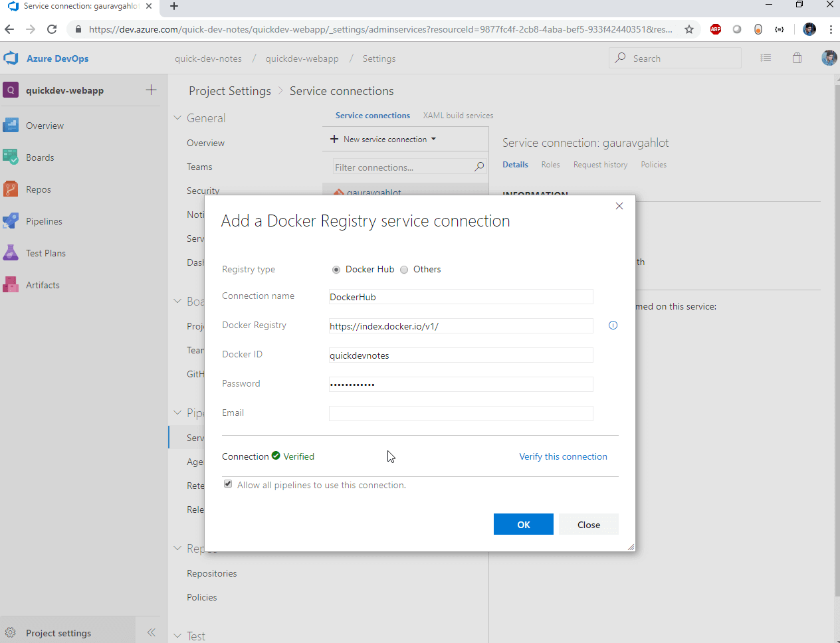This screenshot has width=840, height=643.
Task: Click the Project settings gear icon
Action: (x=11, y=633)
